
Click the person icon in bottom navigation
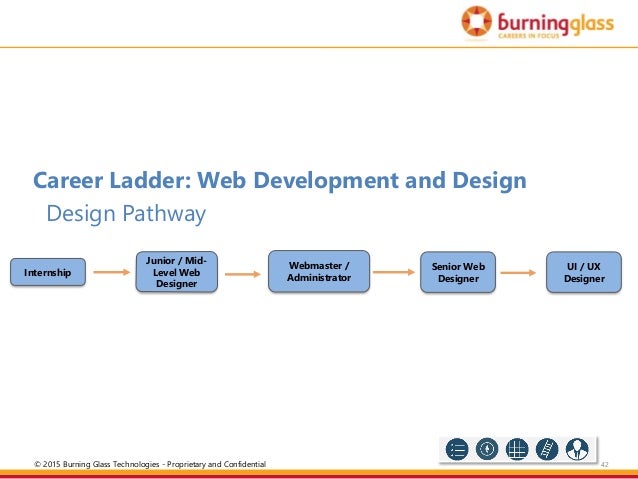point(577,449)
